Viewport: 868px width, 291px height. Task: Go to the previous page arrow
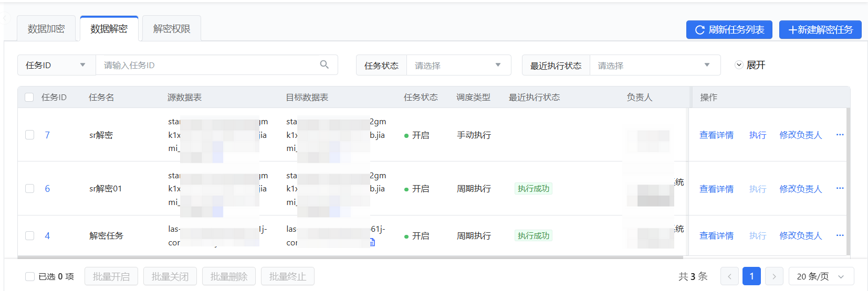729,276
